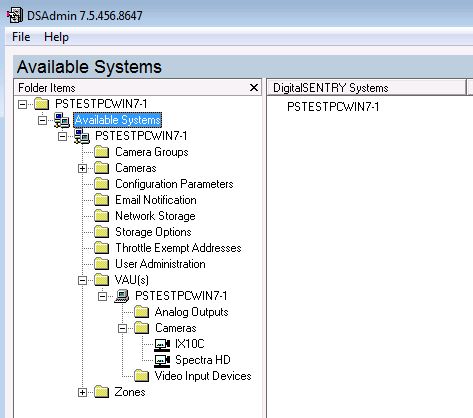Click the IX10C camera icon
This screenshot has height=418, width=473.
[162, 345]
